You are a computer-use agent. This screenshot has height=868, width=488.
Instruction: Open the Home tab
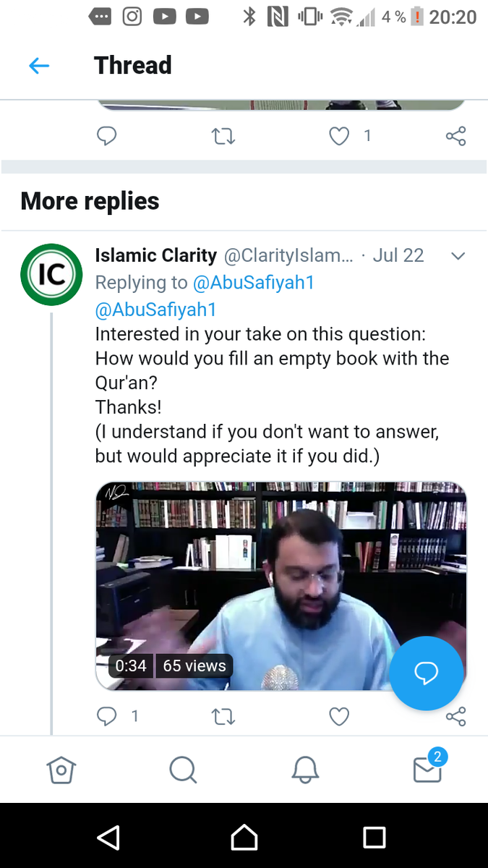61,770
